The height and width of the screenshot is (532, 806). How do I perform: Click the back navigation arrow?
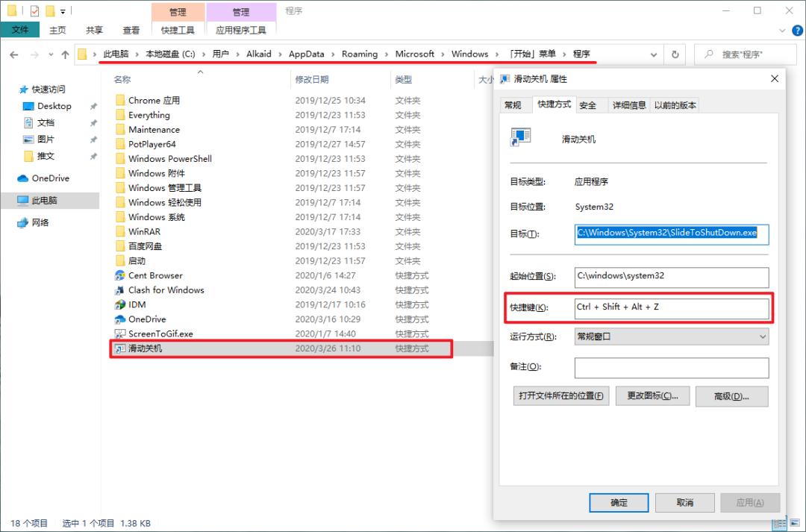tap(13, 54)
